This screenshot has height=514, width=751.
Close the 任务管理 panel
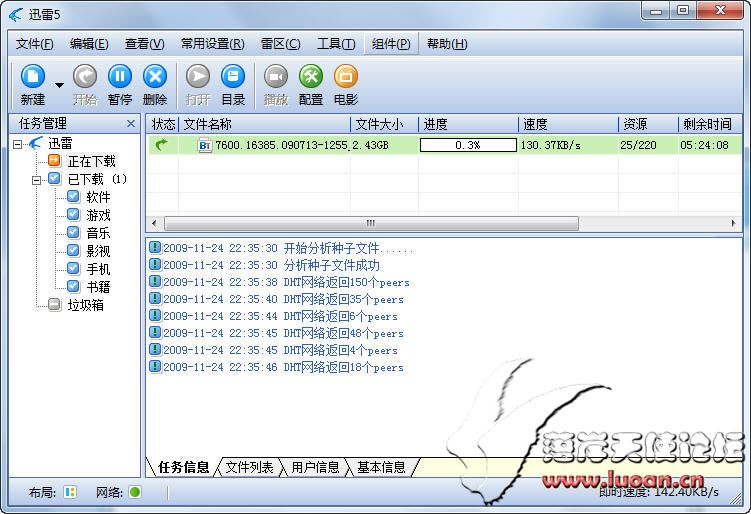coord(131,124)
